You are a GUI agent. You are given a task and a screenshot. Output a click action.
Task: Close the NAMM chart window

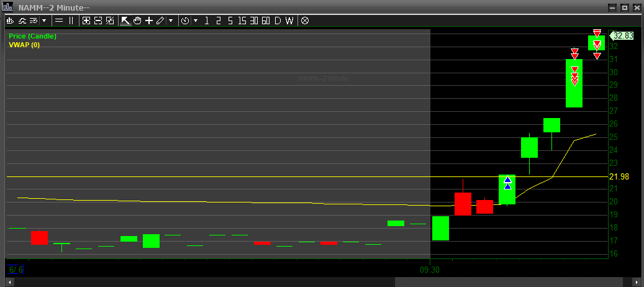[636, 7]
